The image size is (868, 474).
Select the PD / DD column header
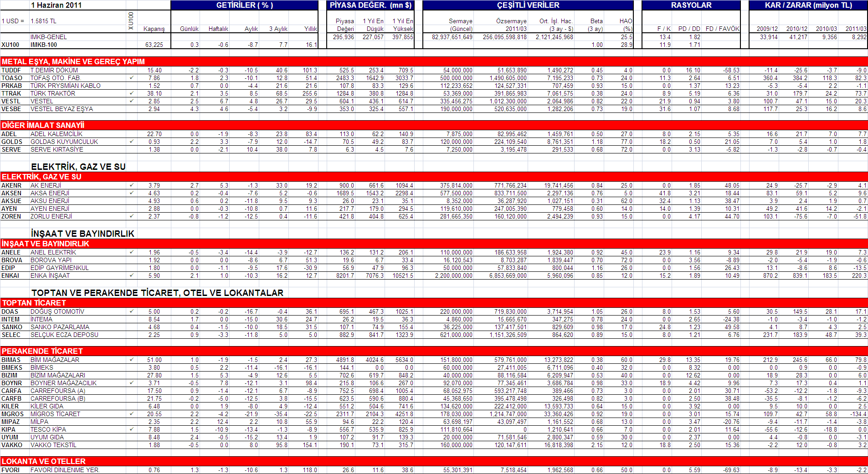(689, 29)
